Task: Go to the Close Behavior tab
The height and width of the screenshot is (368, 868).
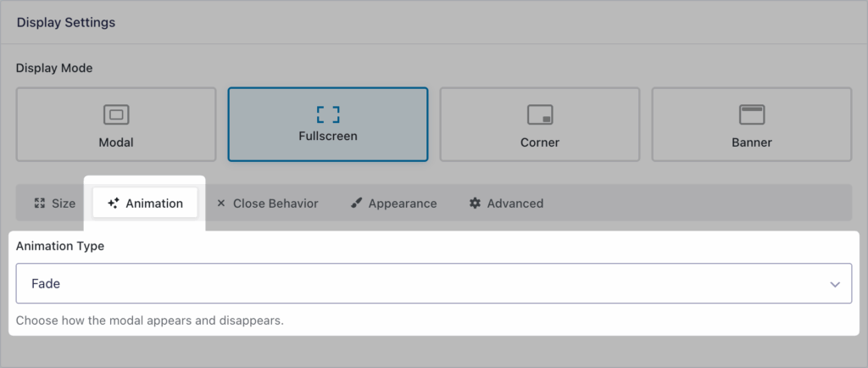Action: pyautogui.click(x=267, y=204)
